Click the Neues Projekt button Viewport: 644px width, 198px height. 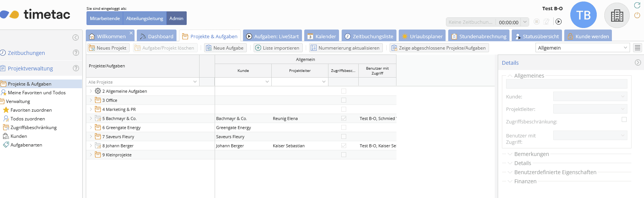(108, 48)
